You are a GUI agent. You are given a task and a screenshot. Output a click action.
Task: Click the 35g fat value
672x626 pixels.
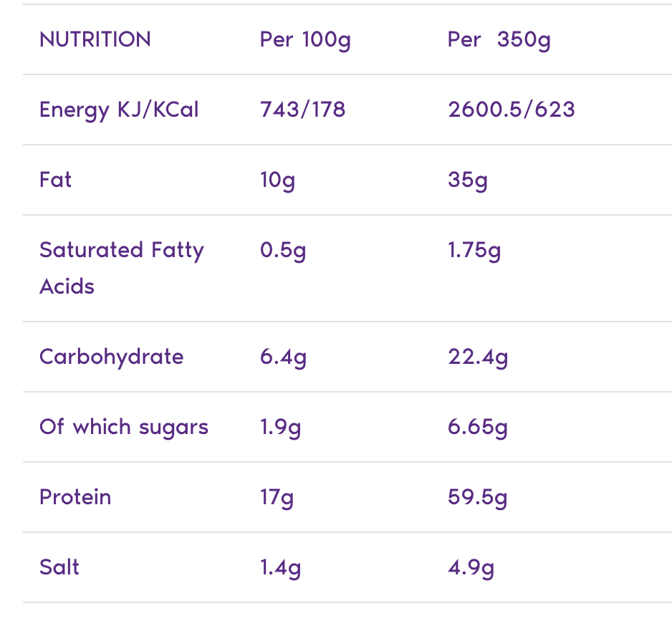(x=468, y=180)
